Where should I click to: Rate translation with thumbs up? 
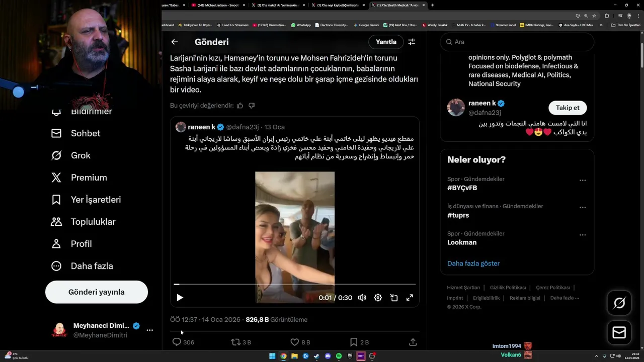pos(240,106)
